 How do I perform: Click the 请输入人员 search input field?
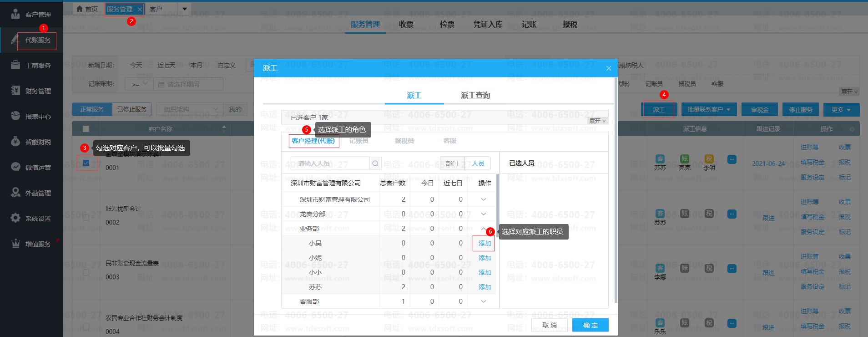tap(330, 163)
